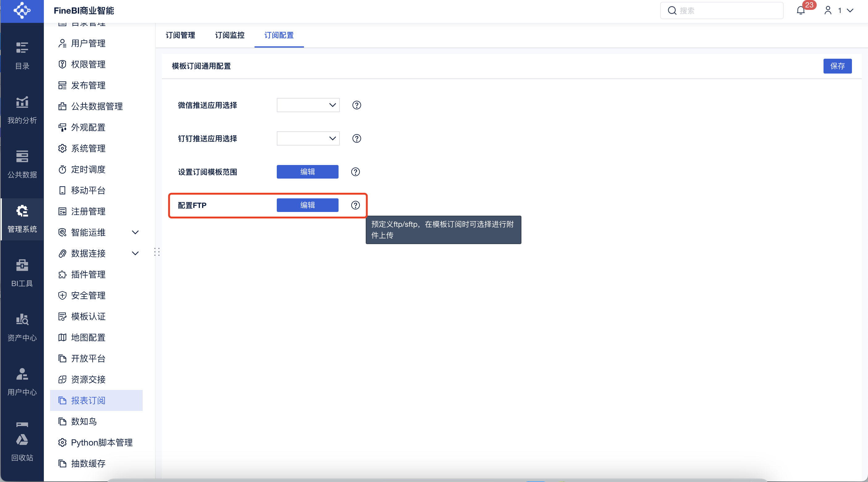Click help icon beside 钉钉推送应用选择
Screen dimensions: 868x482
coord(356,138)
